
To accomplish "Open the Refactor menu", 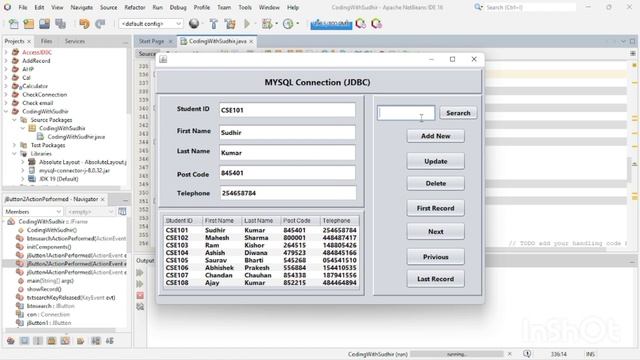I will [x=135, y=7].
